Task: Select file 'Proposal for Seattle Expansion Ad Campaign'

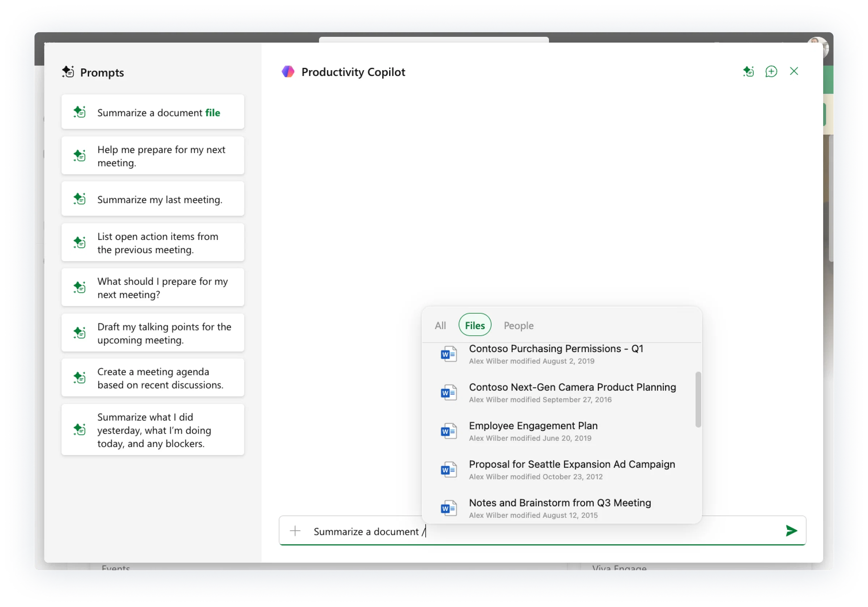Action: [x=559, y=469]
